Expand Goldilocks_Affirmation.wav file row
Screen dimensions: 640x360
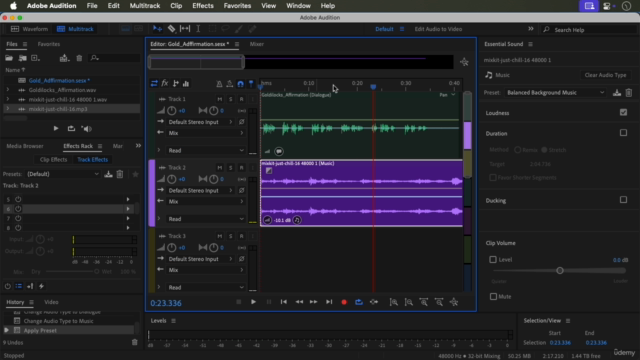coord(8,90)
